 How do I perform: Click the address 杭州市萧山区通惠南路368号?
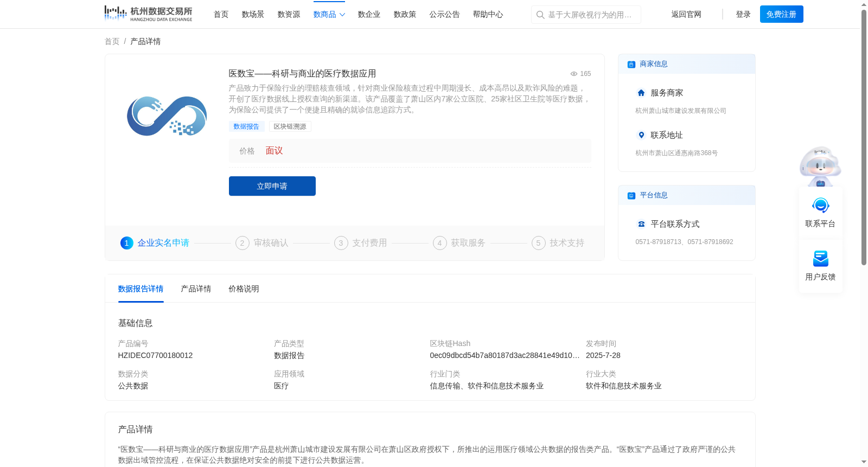[x=676, y=153]
